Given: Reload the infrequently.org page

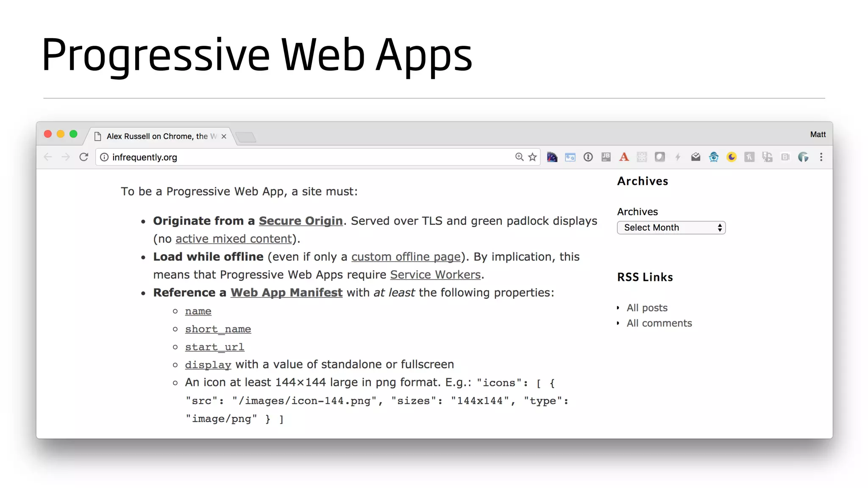Looking at the screenshot, I should pos(84,157).
